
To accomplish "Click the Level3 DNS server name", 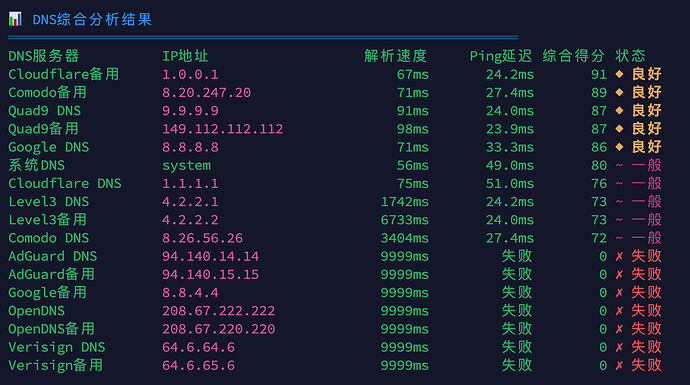I will tap(49, 202).
